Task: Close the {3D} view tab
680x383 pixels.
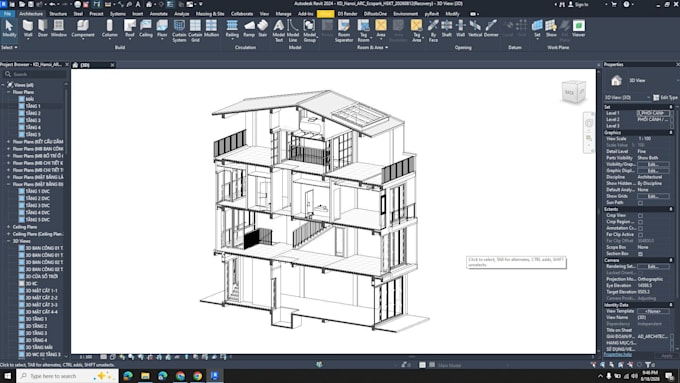Action: click(x=112, y=65)
